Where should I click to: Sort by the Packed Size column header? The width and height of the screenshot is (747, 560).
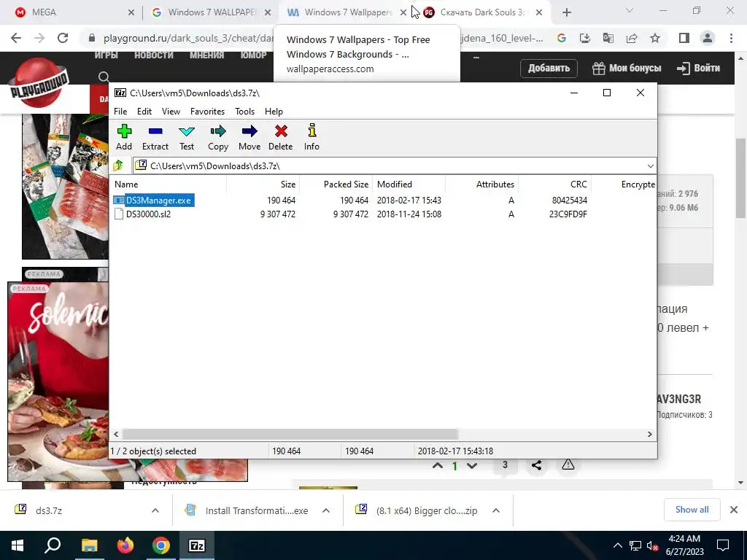[336, 184]
